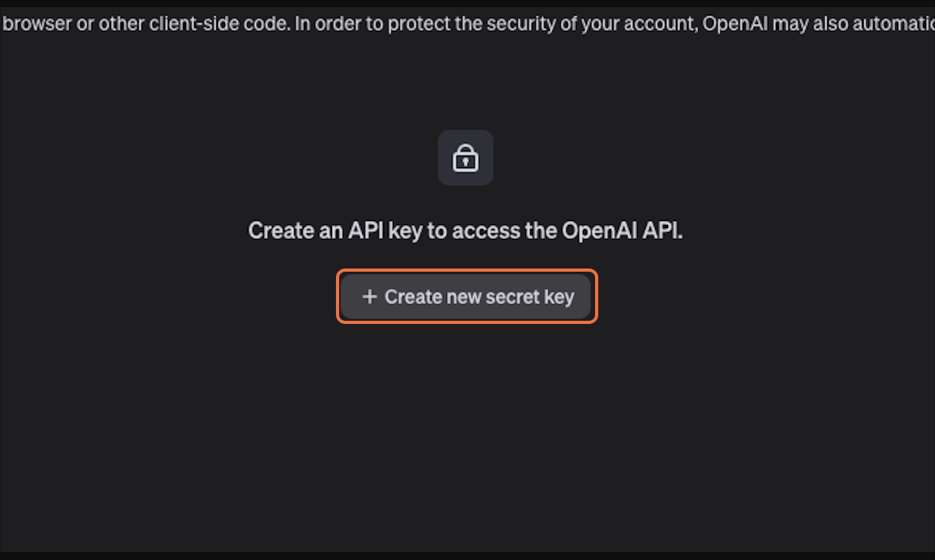Click the orange outline around the create button
The width and height of the screenshot is (935, 560).
coord(467,272)
